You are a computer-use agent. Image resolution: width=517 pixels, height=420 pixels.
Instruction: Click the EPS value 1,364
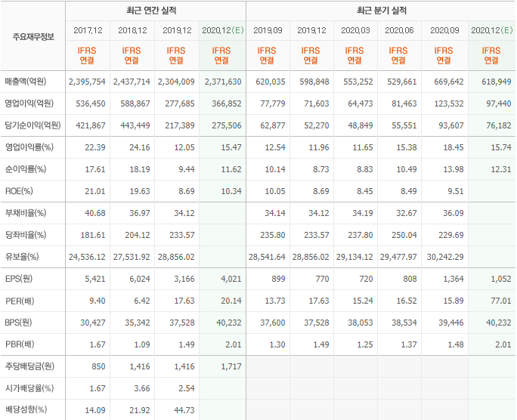[454, 279]
